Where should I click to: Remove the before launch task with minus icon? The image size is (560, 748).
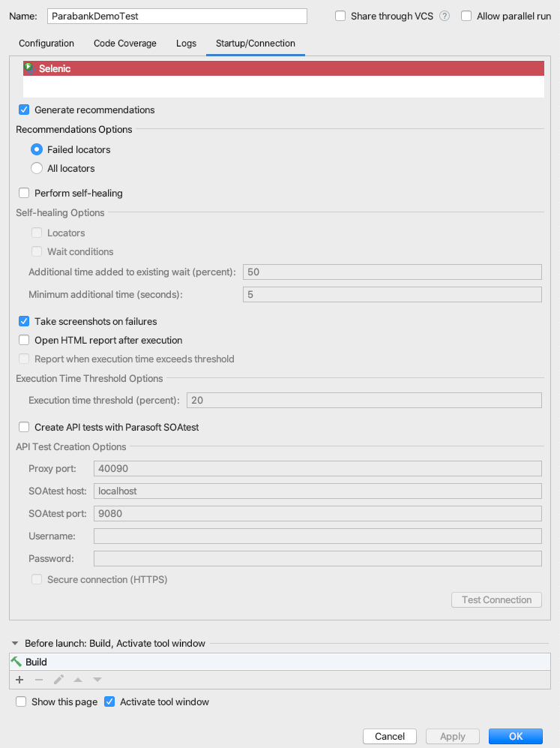(39, 680)
